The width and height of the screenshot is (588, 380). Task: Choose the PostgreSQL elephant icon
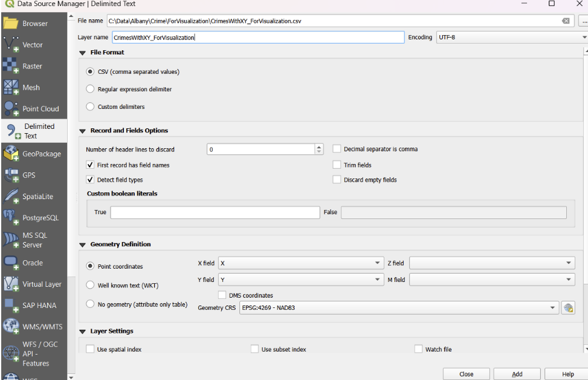[x=11, y=218]
